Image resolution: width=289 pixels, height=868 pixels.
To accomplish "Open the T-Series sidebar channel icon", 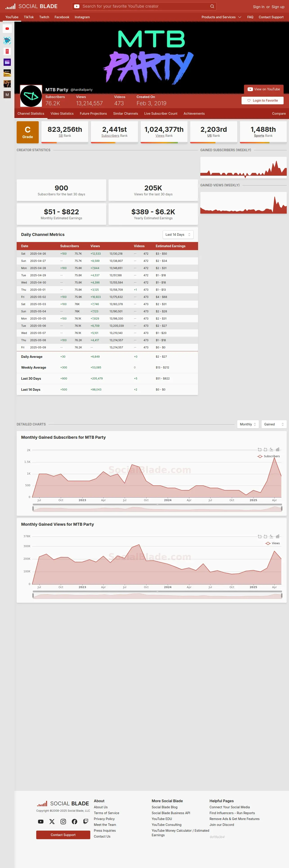I will point(7,51).
